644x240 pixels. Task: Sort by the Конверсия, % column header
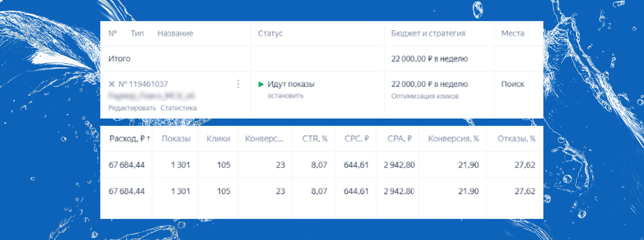453,139
